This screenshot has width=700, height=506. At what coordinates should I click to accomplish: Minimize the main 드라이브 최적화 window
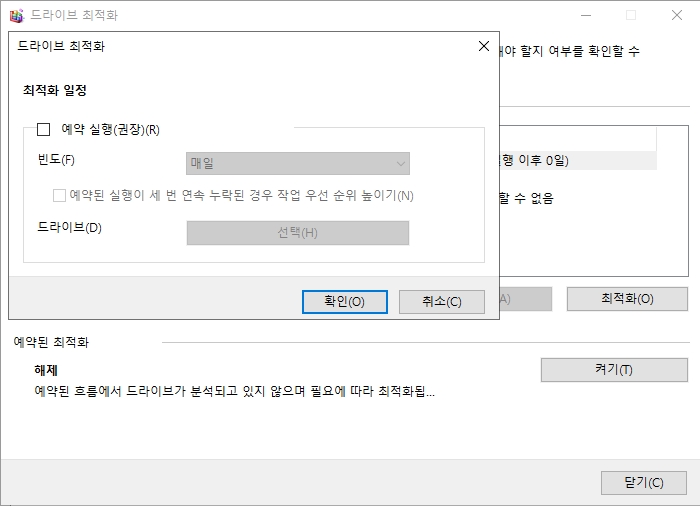[586, 15]
